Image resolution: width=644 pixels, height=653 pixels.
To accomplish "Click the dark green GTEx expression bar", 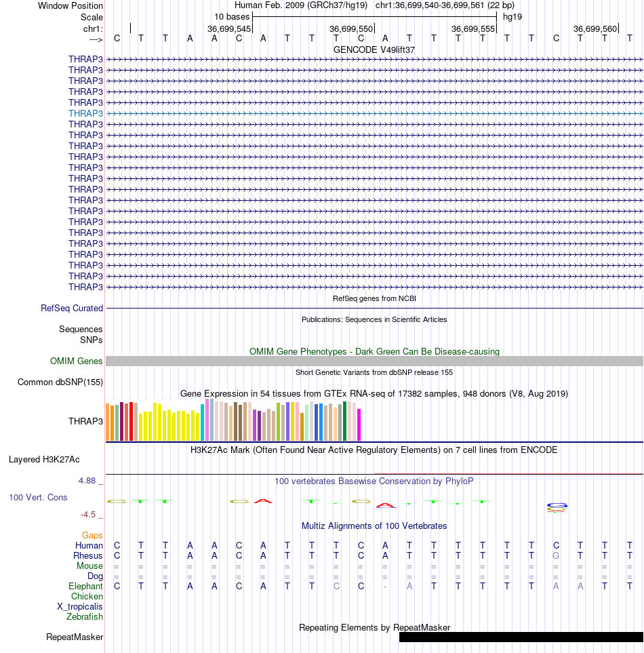I will [x=344, y=421].
